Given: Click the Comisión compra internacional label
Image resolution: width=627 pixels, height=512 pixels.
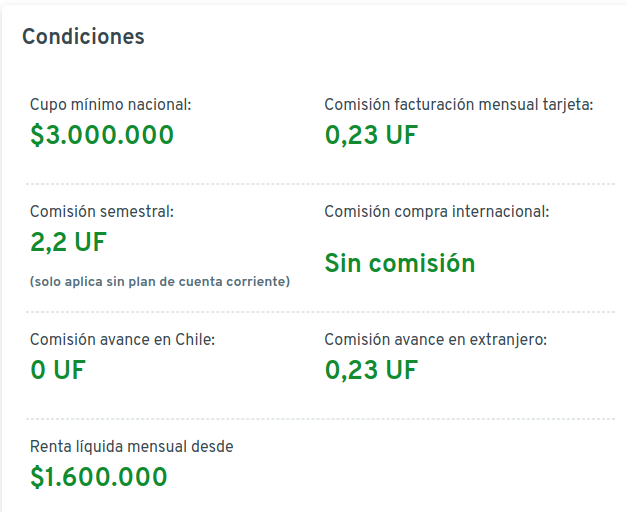Looking at the screenshot, I should pos(437,212).
